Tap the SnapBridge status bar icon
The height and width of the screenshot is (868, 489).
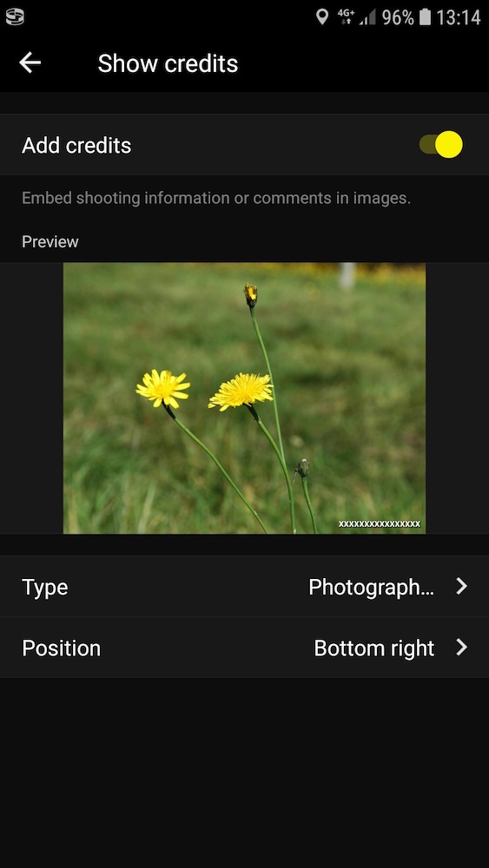point(15,17)
